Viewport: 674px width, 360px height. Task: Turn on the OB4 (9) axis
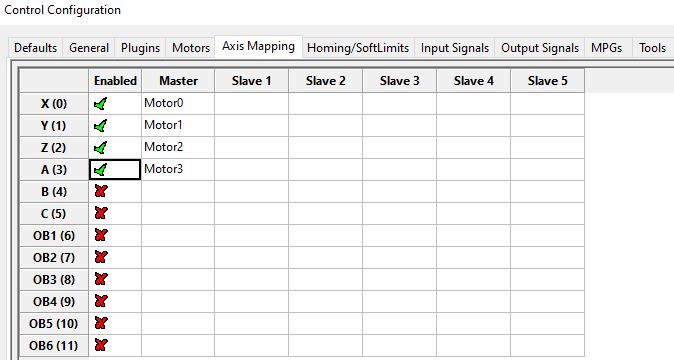[101, 301]
